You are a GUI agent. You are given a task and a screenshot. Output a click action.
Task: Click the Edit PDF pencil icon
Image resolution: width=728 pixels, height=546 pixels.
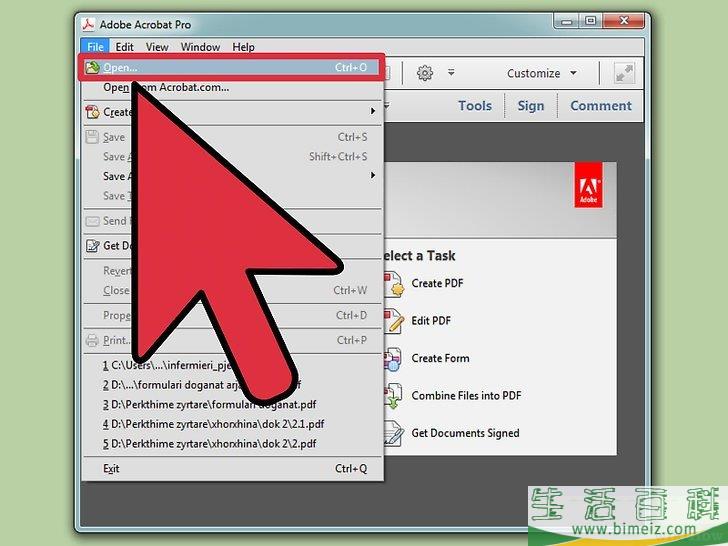coord(393,321)
